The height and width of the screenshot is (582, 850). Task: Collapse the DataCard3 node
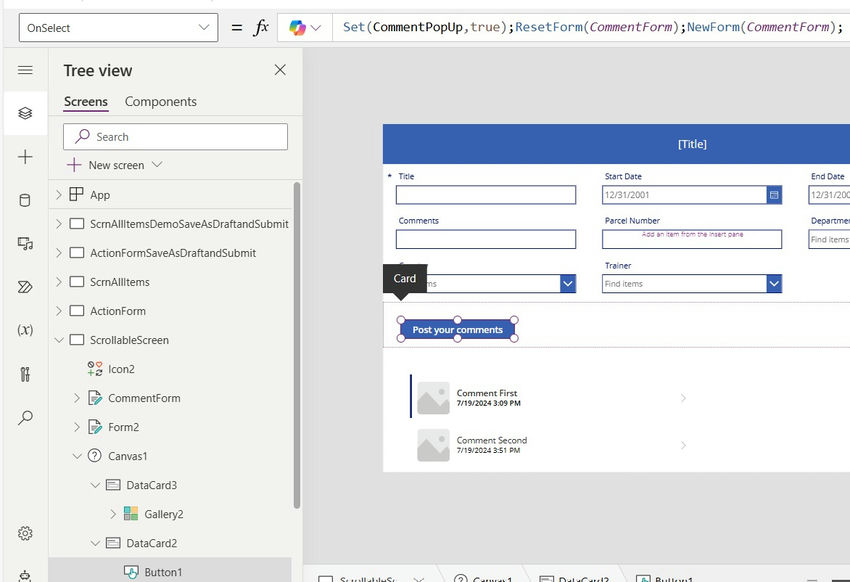click(x=95, y=485)
